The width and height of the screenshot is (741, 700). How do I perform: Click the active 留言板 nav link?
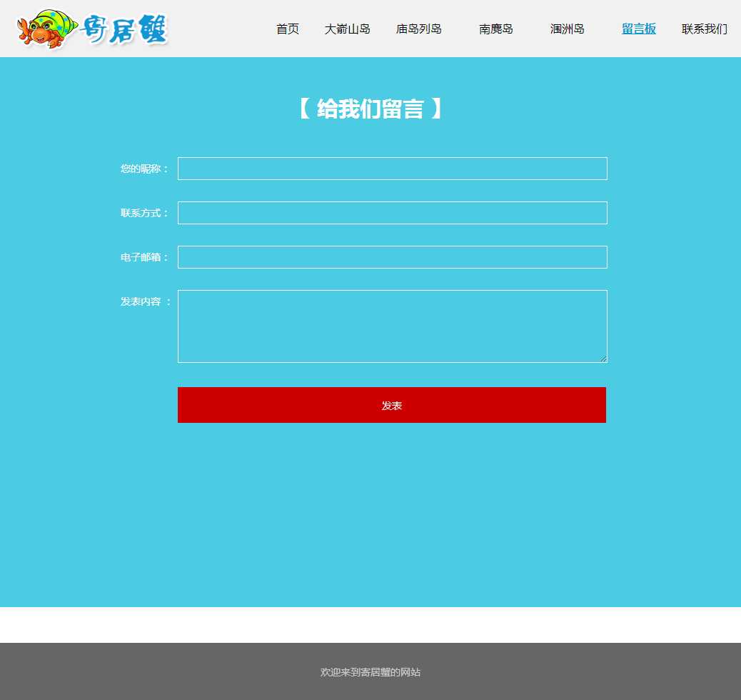639,29
